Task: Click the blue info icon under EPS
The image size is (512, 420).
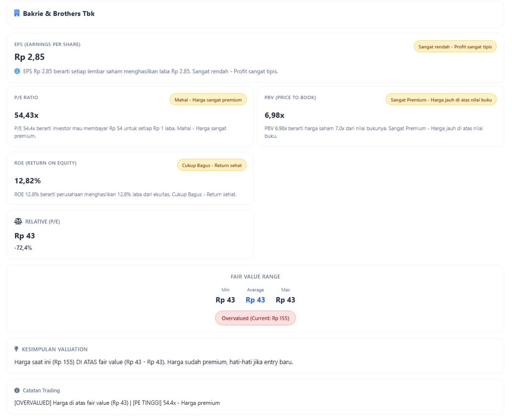Action: click(x=17, y=71)
